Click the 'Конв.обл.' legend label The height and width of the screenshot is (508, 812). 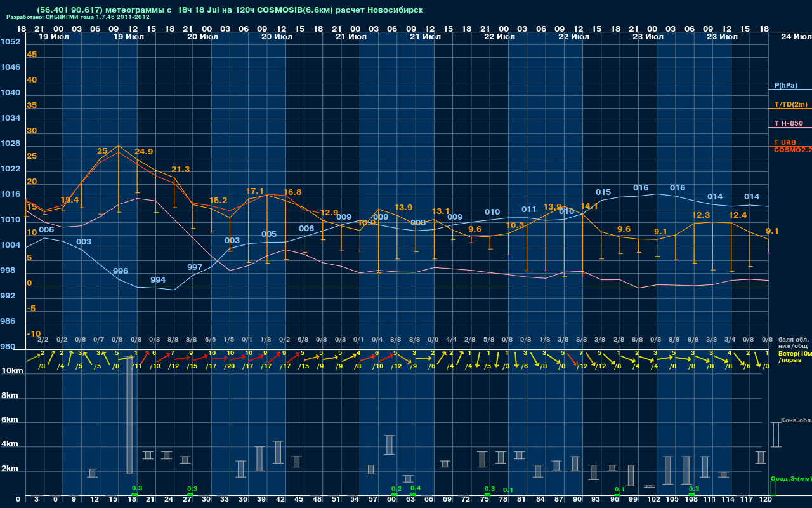796,420
